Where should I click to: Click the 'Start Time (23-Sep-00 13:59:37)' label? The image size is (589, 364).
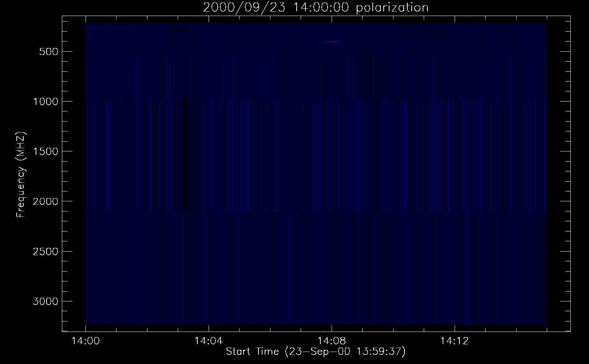[316, 352]
